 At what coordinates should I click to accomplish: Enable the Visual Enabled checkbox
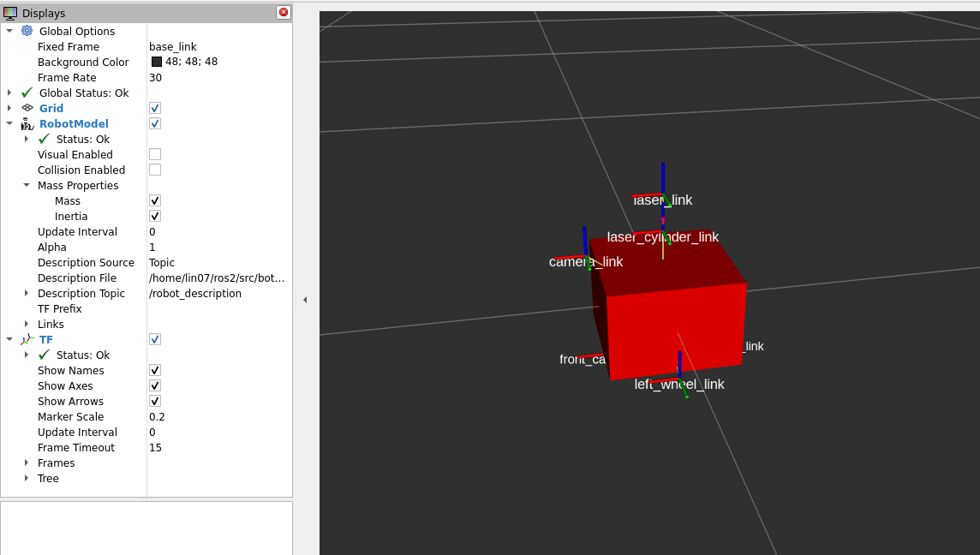click(x=155, y=154)
